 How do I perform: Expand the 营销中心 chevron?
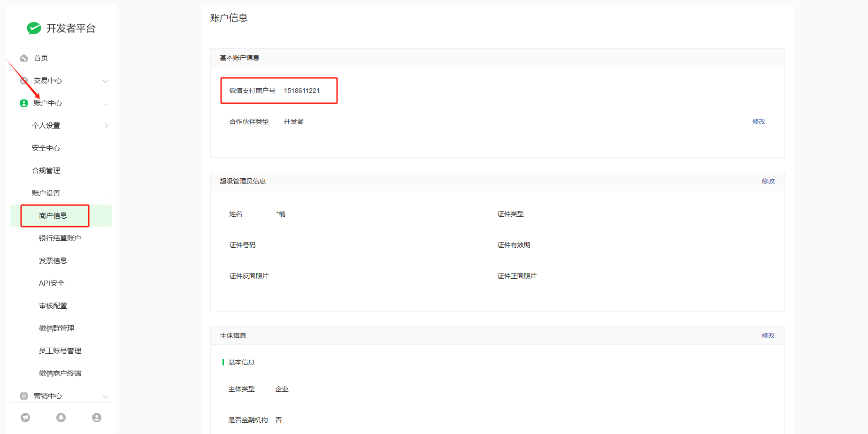[106, 396]
